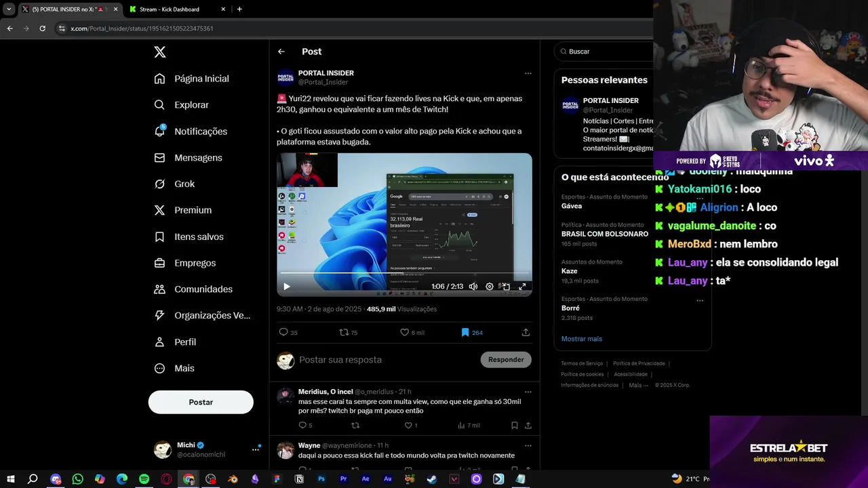Share the PORTAL INSIDER post

[x=526, y=333]
